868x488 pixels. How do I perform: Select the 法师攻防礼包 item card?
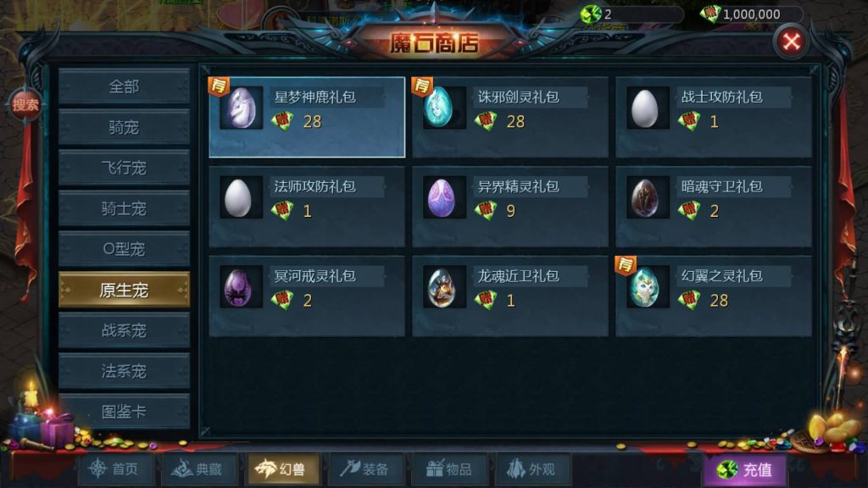pos(307,207)
